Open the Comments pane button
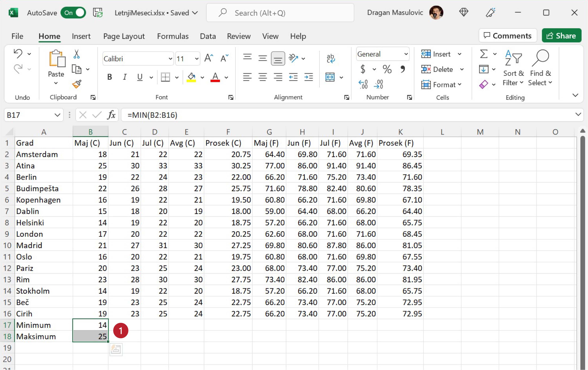The width and height of the screenshot is (588, 370). click(507, 36)
